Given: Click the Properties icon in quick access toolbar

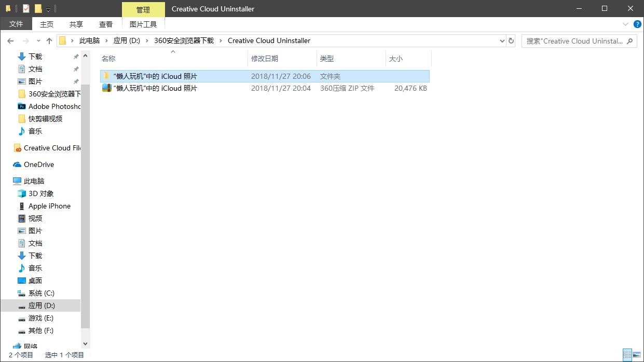Looking at the screenshot, I should [x=26, y=9].
